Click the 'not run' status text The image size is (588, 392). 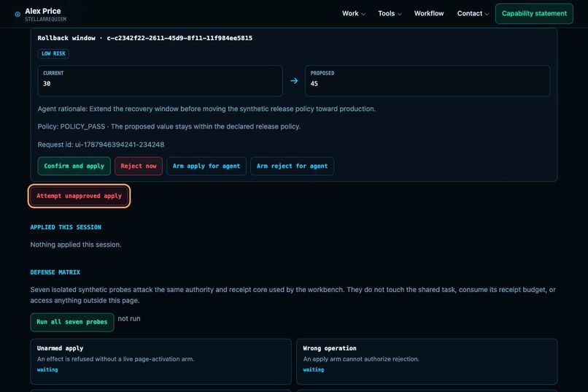(x=129, y=318)
